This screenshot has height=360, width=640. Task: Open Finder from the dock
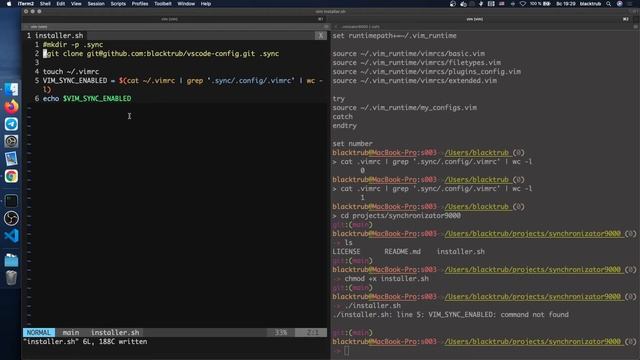11,89
